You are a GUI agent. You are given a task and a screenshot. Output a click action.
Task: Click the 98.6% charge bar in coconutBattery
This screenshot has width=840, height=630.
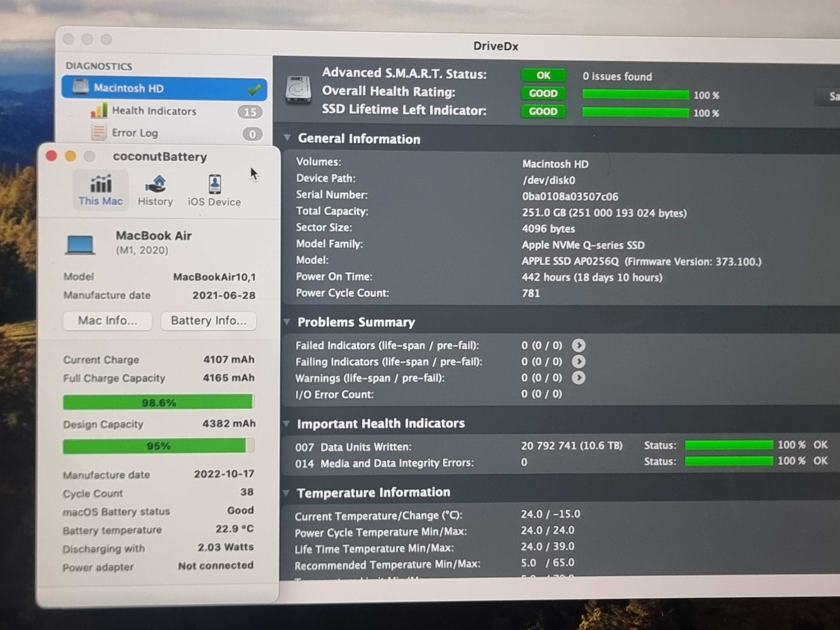[159, 402]
